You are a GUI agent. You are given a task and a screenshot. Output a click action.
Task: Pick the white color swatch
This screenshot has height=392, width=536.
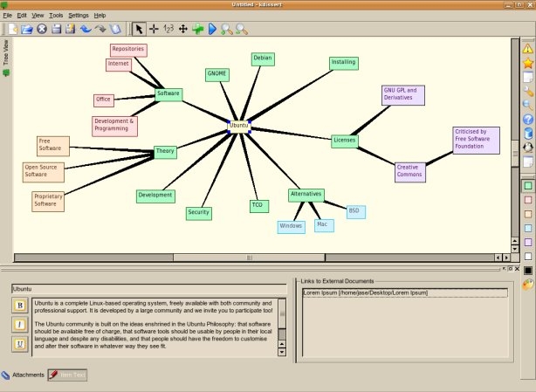(528, 257)
